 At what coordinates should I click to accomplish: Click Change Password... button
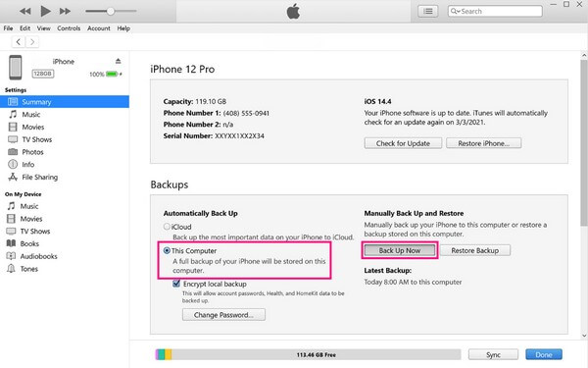223,315
